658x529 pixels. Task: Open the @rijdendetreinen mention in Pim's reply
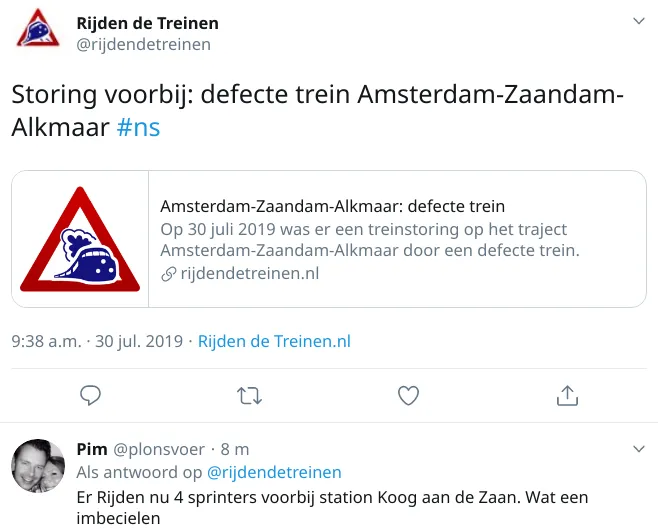pos(274,472)
